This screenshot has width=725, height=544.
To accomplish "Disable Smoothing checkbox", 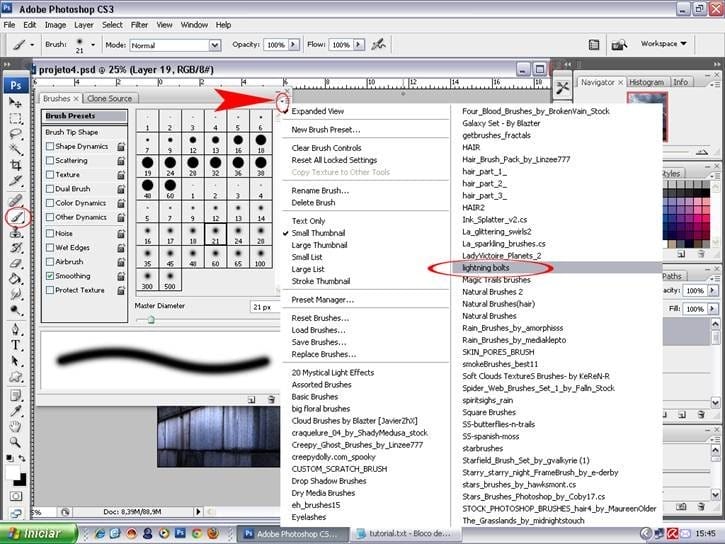I will (50, 276).
